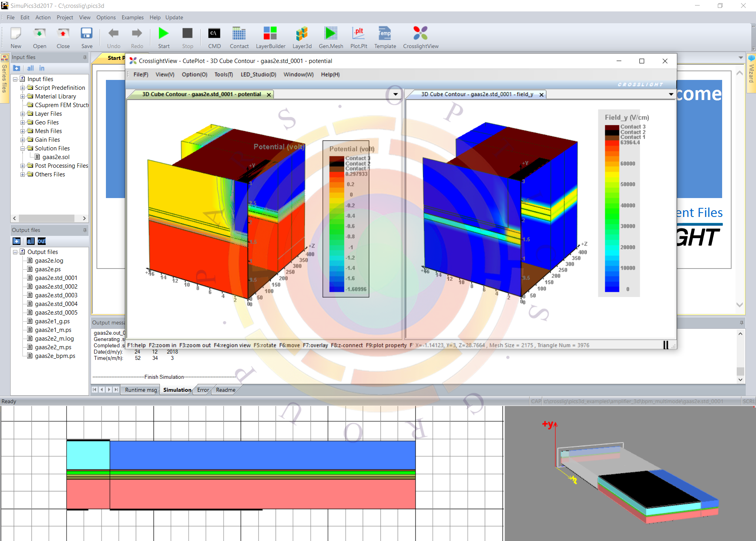Close the field_y 3D Cube Contour tab
Screen dimensions: 756x541
coord(541,95)
